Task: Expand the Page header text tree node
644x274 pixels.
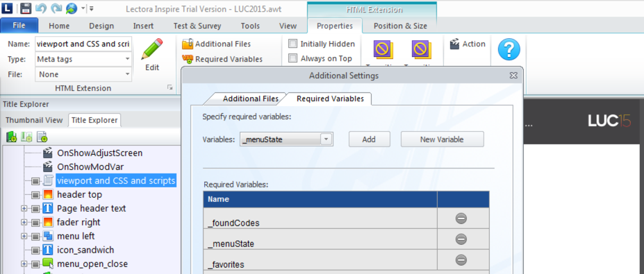Action: pyautogui.click(x=24, y=209)
